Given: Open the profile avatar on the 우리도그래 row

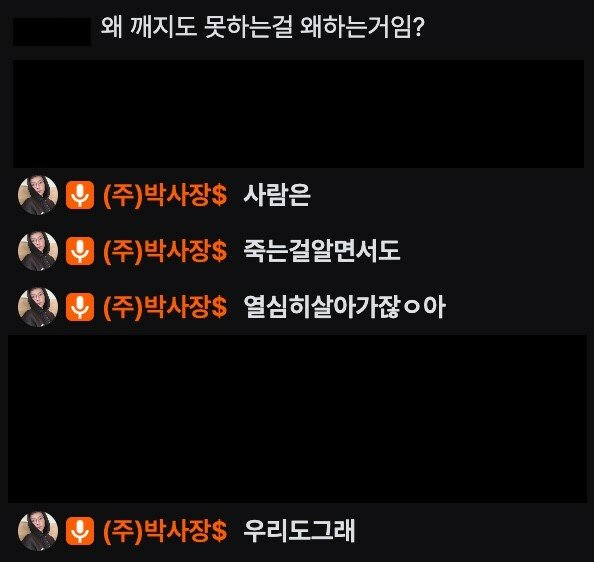Looking at the screenshot, I should [38, 531].
